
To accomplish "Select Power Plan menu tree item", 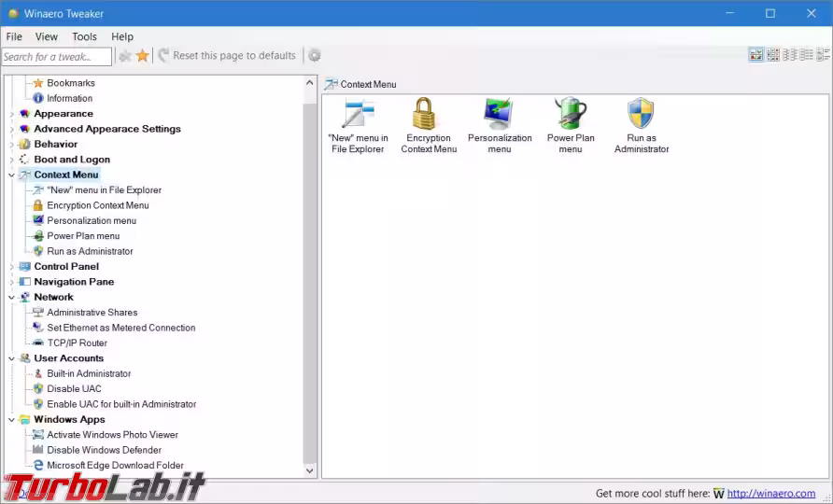I will (x=83, y=236).
